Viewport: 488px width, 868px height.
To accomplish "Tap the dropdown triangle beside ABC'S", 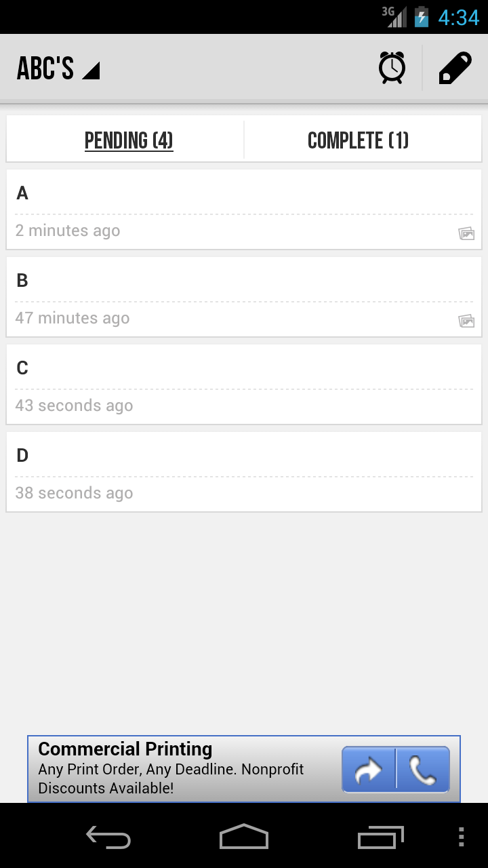I will (91, 71).
